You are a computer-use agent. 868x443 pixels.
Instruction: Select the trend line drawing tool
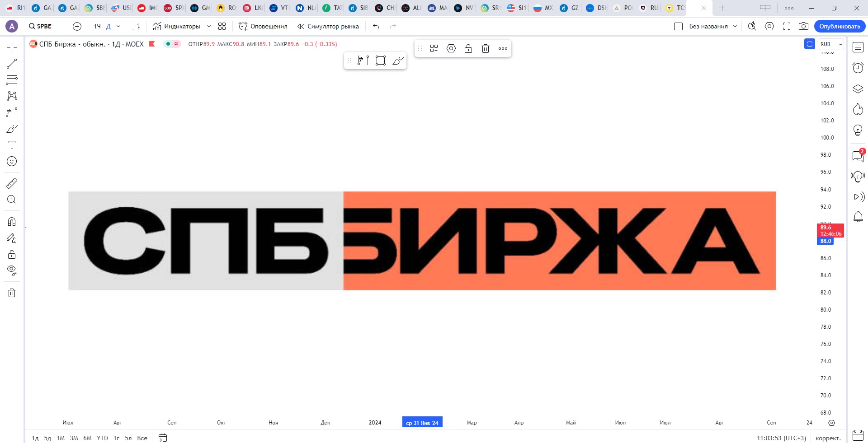coord(12,64)
